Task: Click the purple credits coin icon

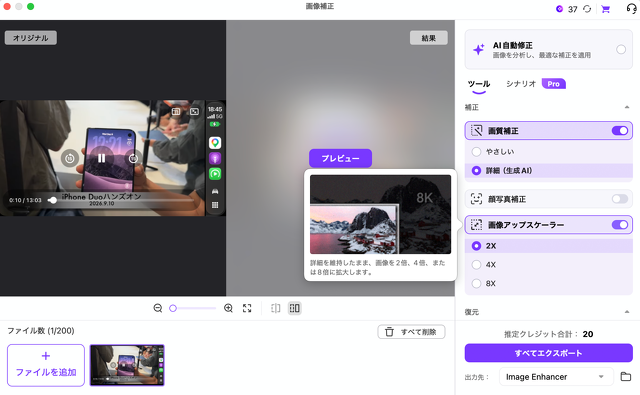Action: pos(560,9)
